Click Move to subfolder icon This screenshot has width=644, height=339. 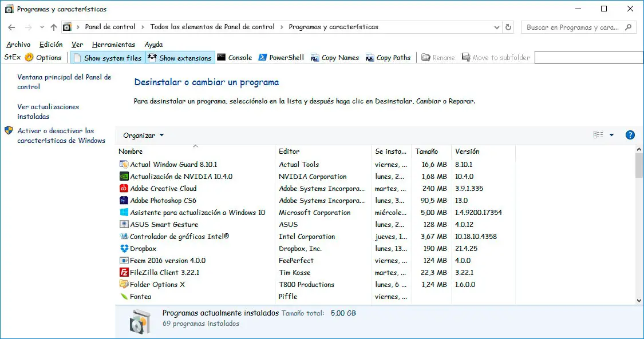[x=466, y=57]
